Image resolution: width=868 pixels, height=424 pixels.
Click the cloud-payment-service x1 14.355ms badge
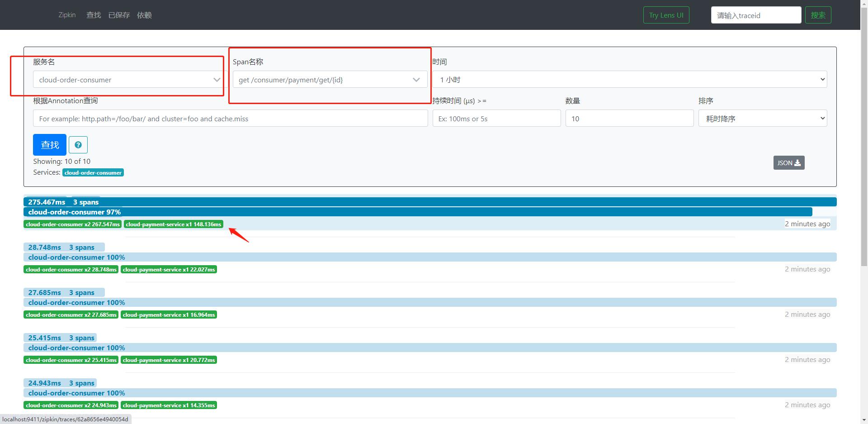coord(169,405)
